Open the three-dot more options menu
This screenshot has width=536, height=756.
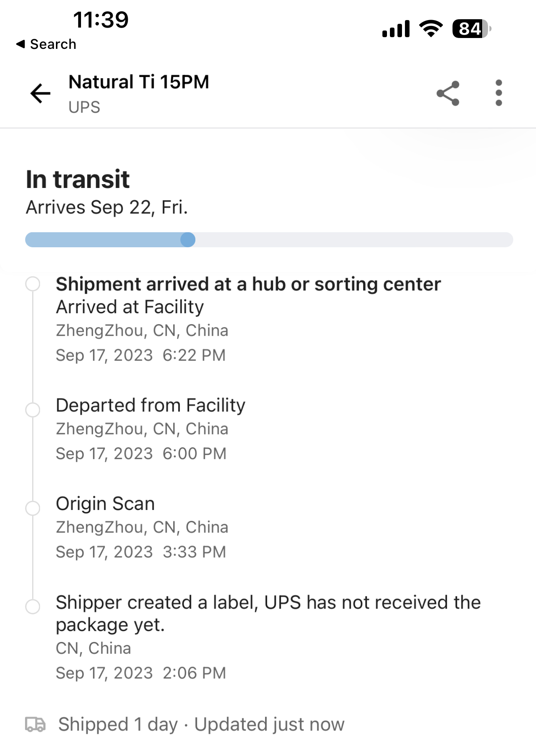pyautogui.click(x=498, y=93)
